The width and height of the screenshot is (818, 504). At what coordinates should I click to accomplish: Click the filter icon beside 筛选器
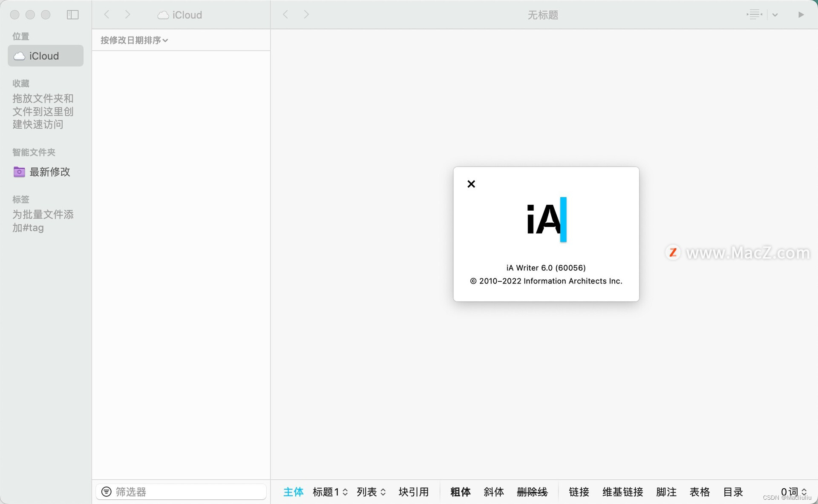click(107, 492)
